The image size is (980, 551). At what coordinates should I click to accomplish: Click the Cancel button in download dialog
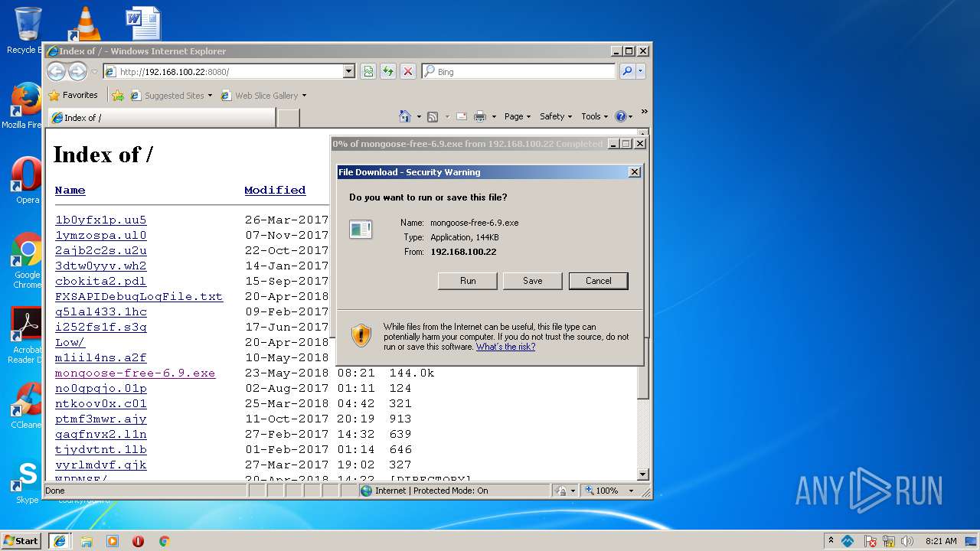click(599, 281)
